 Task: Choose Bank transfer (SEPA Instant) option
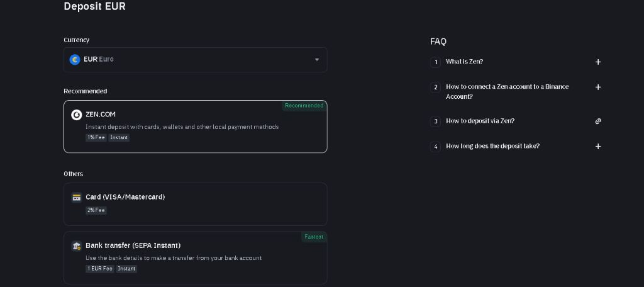195,257
